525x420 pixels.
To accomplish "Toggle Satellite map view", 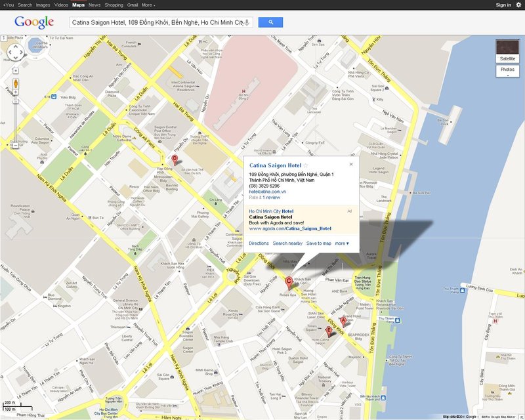I will (x=507, y=51).
